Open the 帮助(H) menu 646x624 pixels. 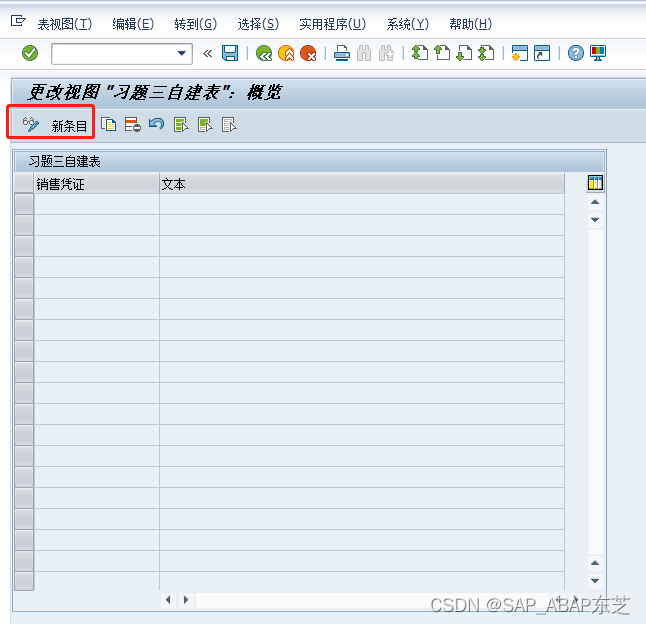470,24
